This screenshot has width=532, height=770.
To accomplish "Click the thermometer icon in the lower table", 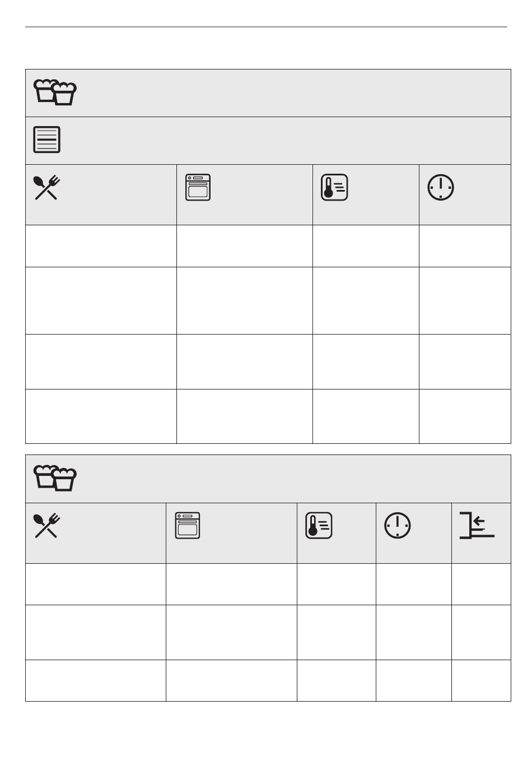I will pos(319,526).
